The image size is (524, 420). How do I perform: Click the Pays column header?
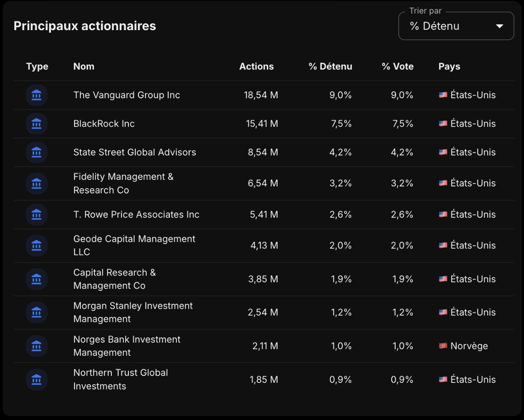449,66
